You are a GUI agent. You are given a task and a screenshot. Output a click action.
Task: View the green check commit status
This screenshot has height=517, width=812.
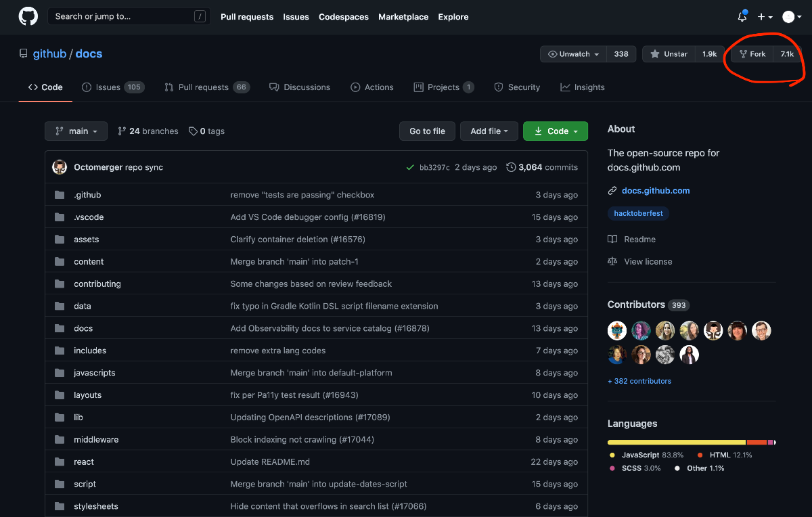pyautogui.click(x=410, y=167)
